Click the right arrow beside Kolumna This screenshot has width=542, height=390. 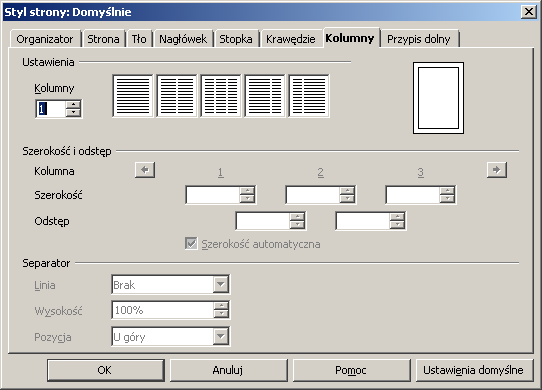[497, 170]
